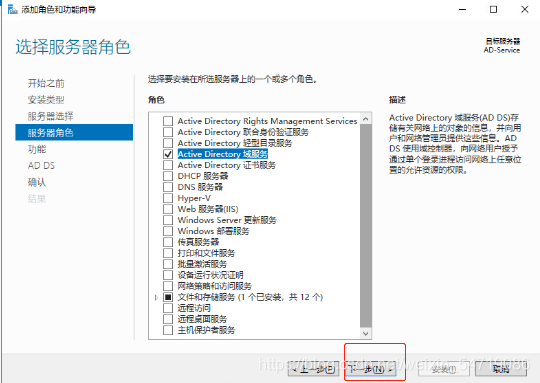Enable the DNS 服务器 role checkbox
540x383 pixels.
[x=168, y=187]
